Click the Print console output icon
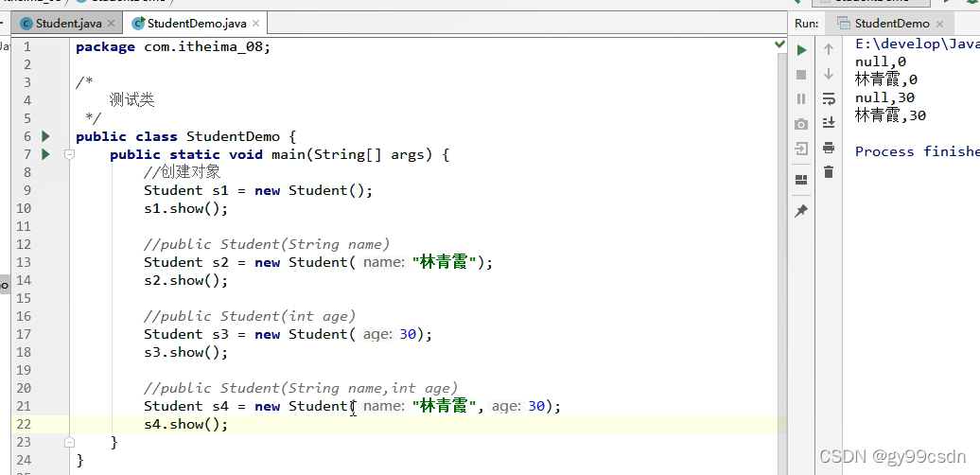The width and height of the screenshot is (980, 475). 829,148
